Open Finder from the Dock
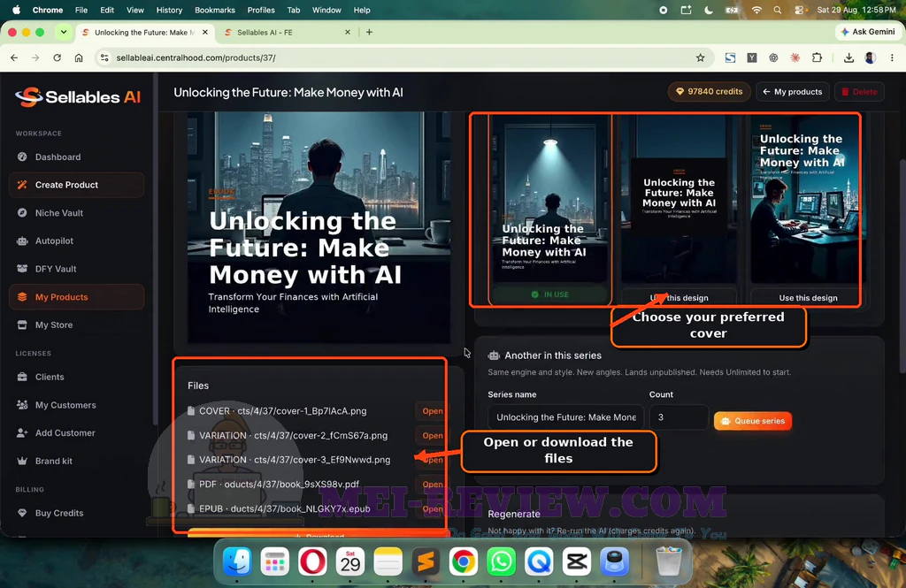 (x=237, y=561)
